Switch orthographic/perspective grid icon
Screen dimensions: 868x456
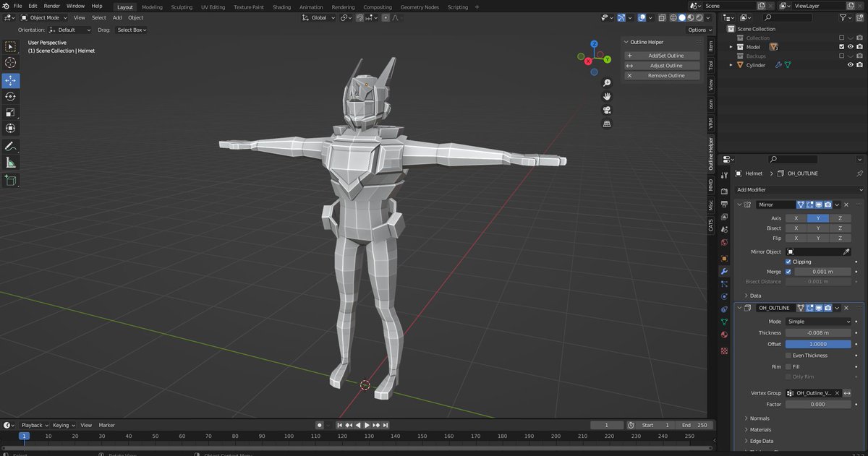pyautogui.click(x=607, y=124)
